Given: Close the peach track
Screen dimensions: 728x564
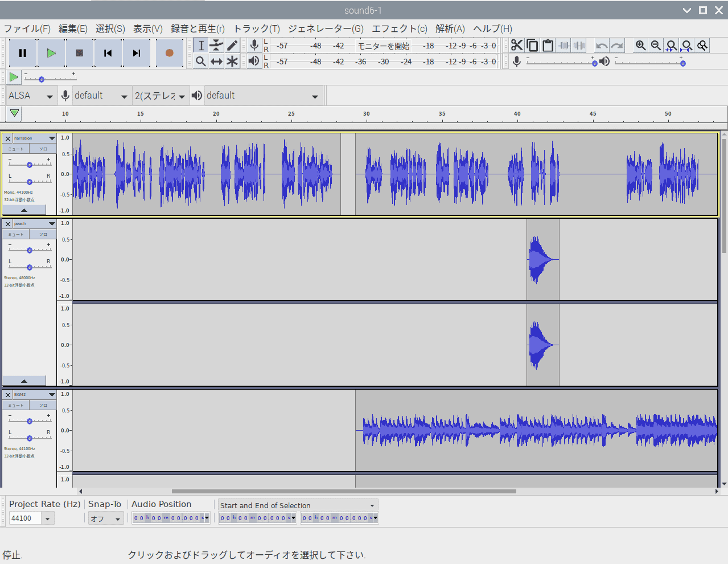Looking at the screenshot, I should point(7,224).
